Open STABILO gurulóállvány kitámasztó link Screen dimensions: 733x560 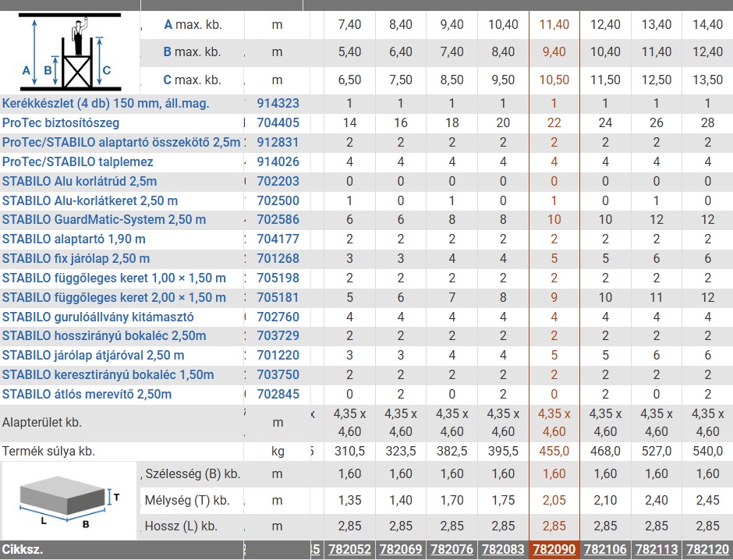[97, 317]
